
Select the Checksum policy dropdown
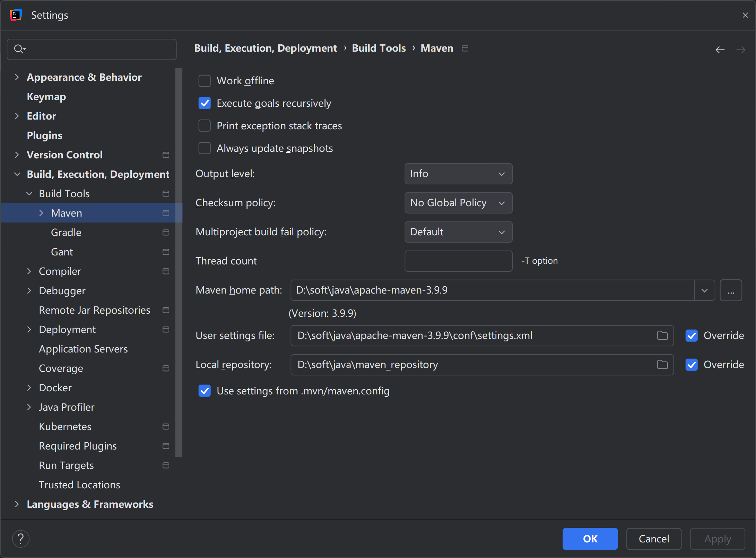click(x=458, y=202)
